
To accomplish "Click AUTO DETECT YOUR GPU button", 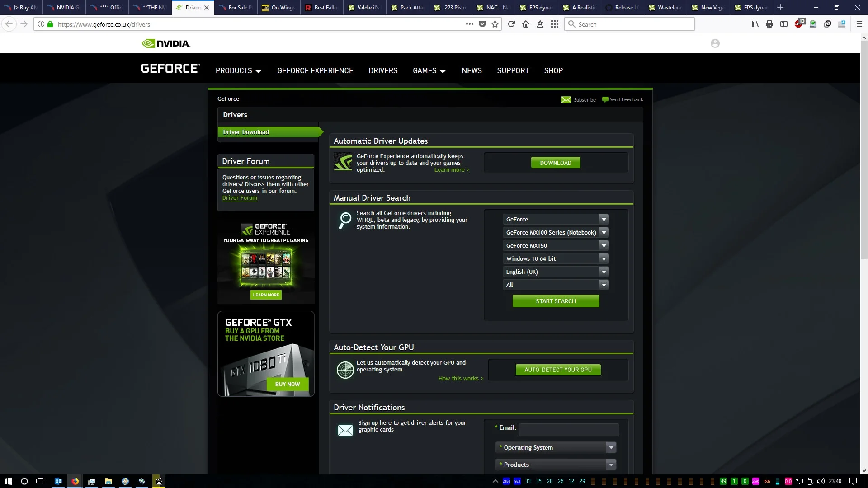I will click(x=558, y=370).
